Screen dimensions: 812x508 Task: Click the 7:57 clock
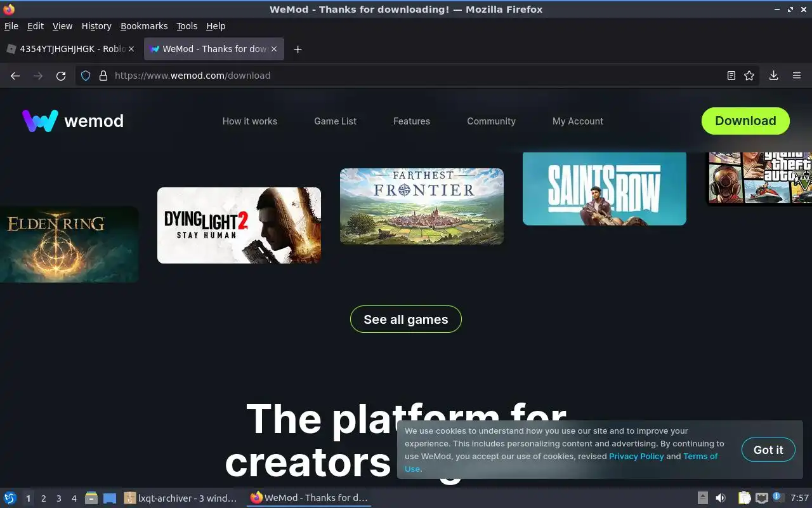pos(799,498)
